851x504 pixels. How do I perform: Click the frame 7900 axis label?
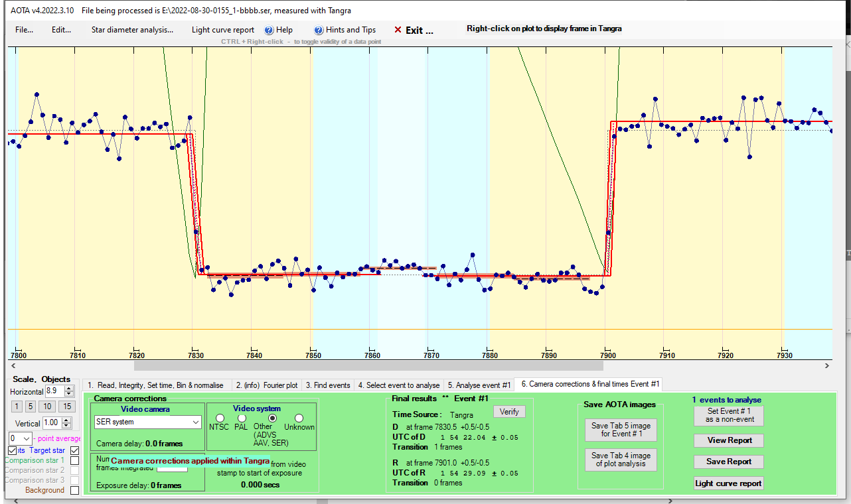[606, 355]
